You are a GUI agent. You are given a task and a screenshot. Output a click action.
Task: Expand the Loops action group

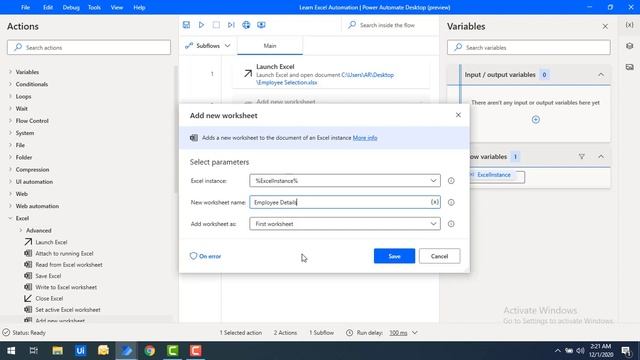click(x=10, y=96)
